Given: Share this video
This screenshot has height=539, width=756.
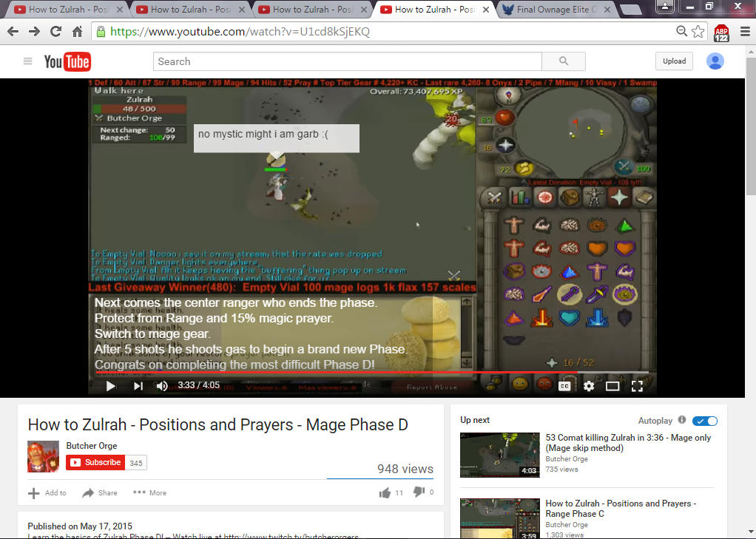Looking at the screenshot, I should tap(100, 492).
